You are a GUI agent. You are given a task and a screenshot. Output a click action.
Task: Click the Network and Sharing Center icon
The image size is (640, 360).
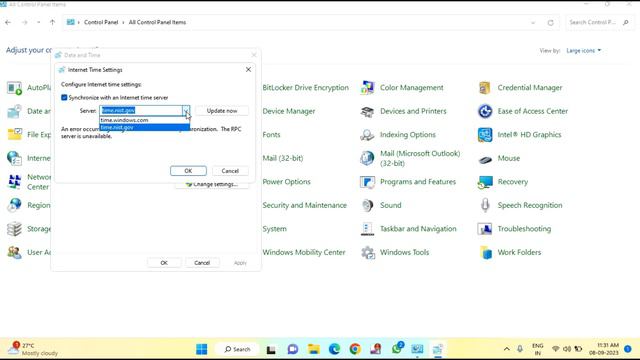pos(14,182)
